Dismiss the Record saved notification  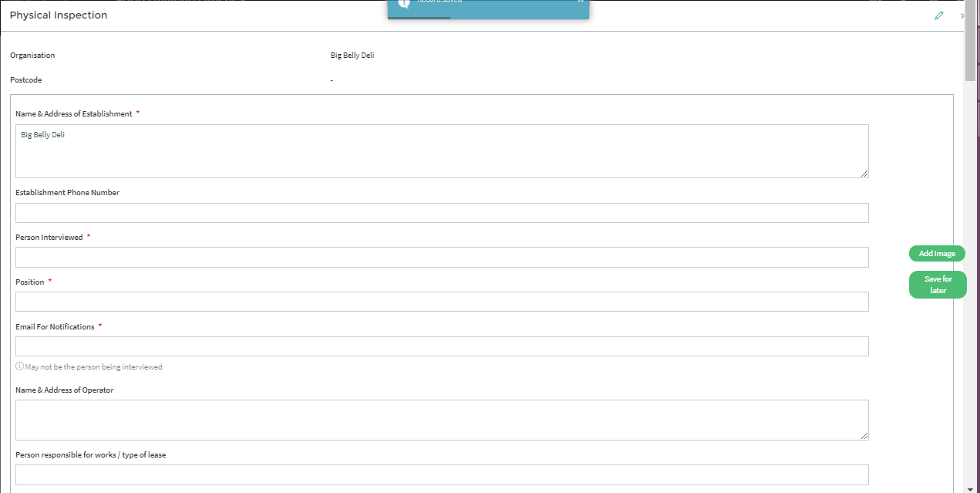pyautogui.click(x=580, y=2)
